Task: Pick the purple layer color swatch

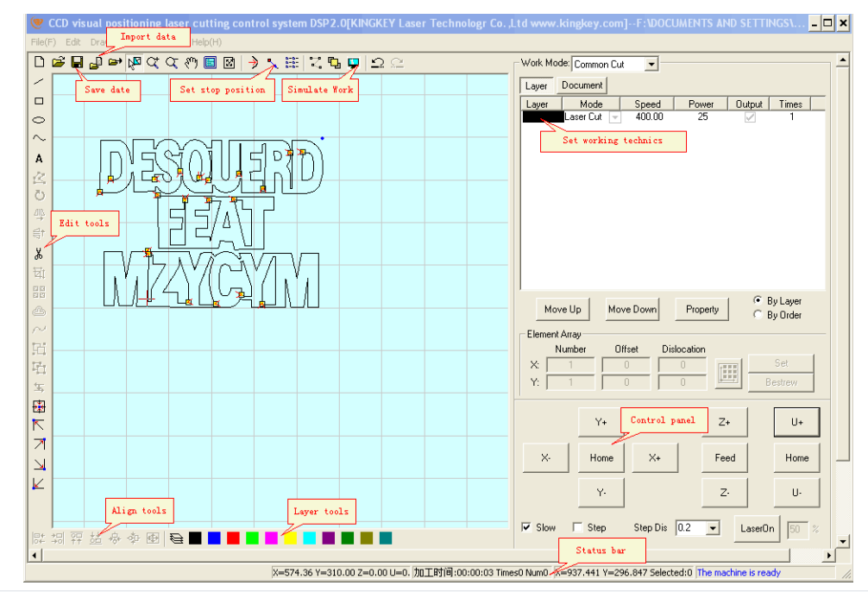Action: [328, 538]
